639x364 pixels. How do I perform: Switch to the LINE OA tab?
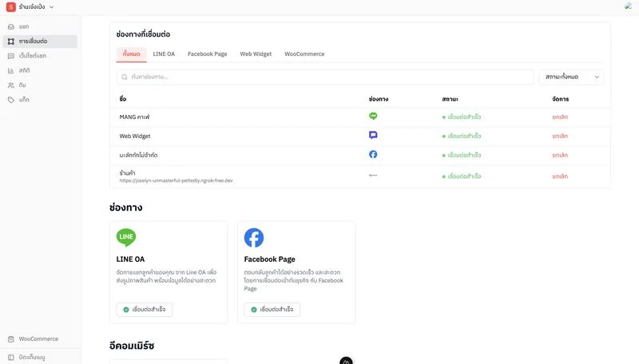(x=164, y=54)
